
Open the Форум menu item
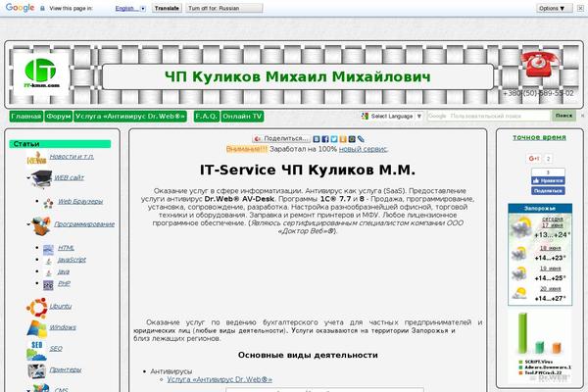(x=59, y=117)
